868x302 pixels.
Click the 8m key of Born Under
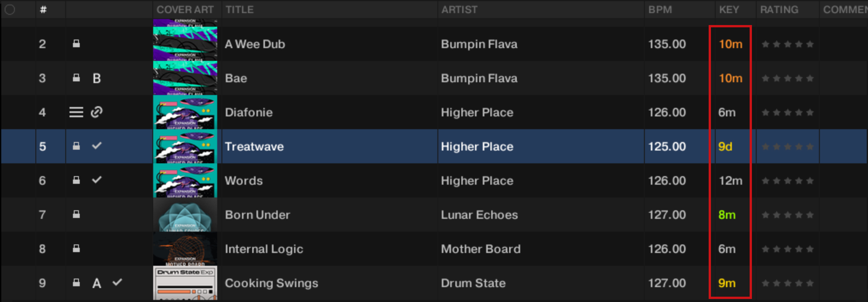point(726,215)
